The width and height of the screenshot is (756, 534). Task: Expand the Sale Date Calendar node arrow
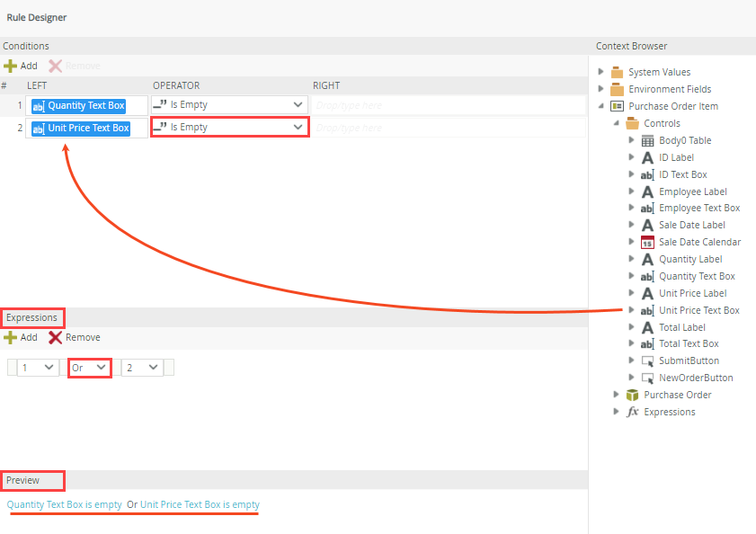pos(632,242)
